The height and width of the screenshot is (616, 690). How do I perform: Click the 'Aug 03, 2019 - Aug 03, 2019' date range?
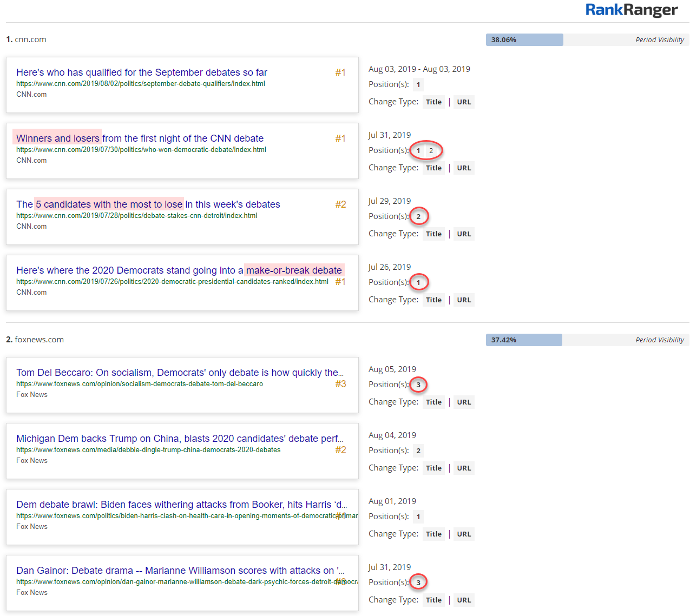(419, 69)
